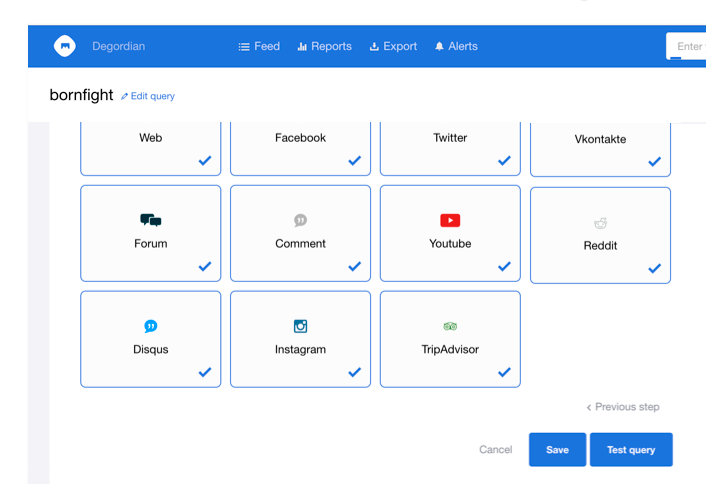Click the Comment quote bubble icon
Viewport: 706px width, 484px height.
coord(300,220)
